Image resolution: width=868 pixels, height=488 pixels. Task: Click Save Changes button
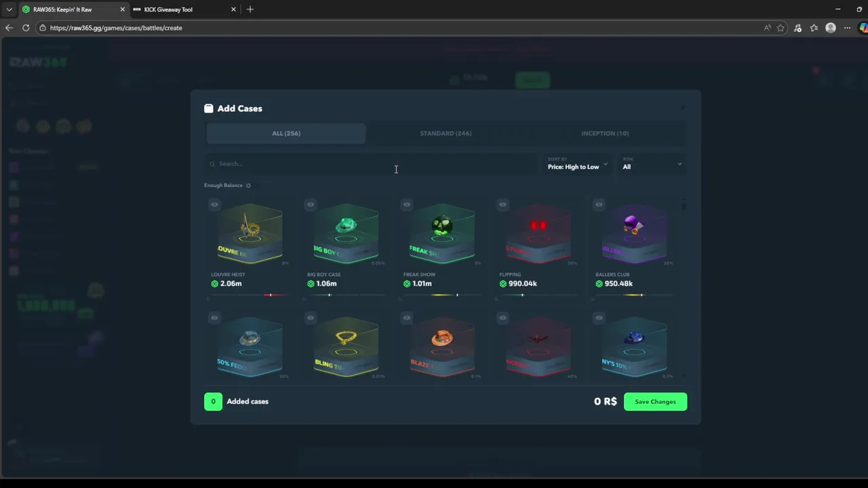pos(655,402)
